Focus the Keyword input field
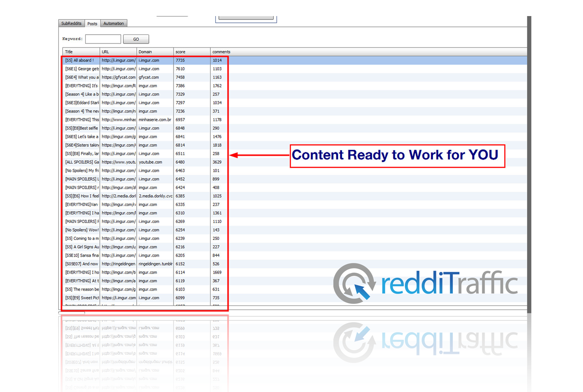Viewport: 583px width, 392px height. click(x=103, y=39)
